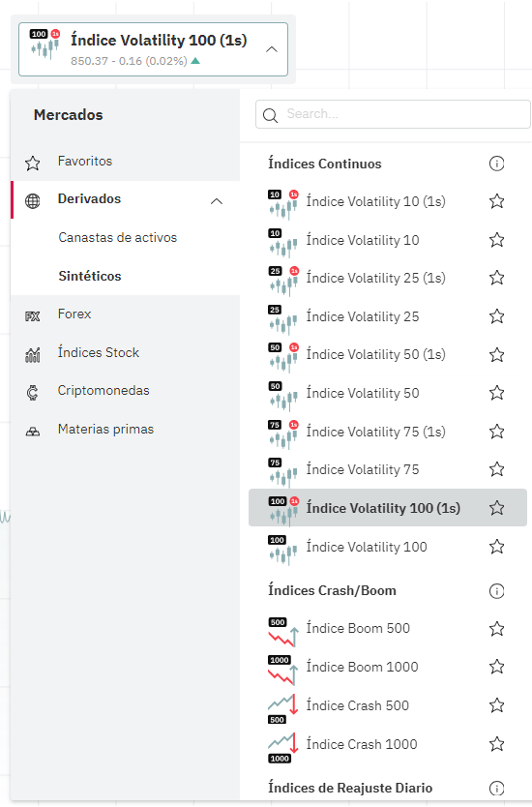
Task: Click the Índice Crash 1000 chart icon
Action: [x=283, y=747]
